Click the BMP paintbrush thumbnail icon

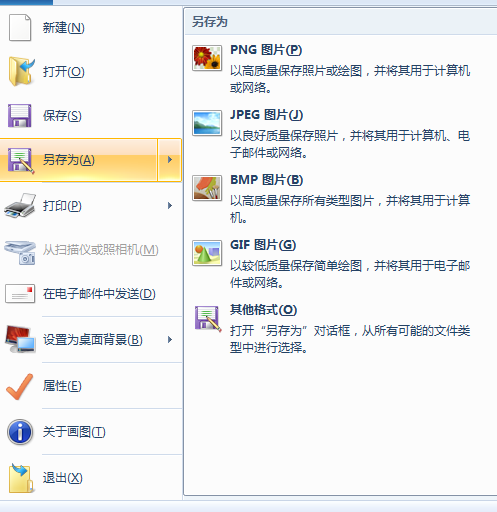coord(207,188)
